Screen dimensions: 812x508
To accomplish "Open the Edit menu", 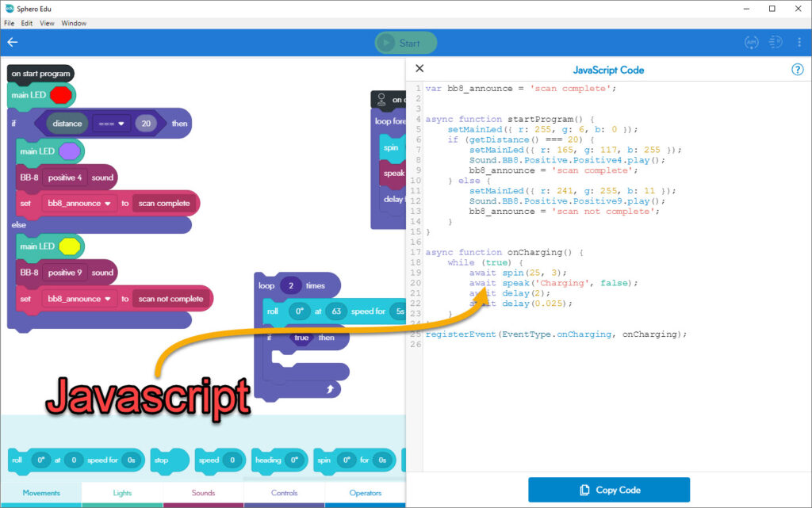I will coord(26,23).
